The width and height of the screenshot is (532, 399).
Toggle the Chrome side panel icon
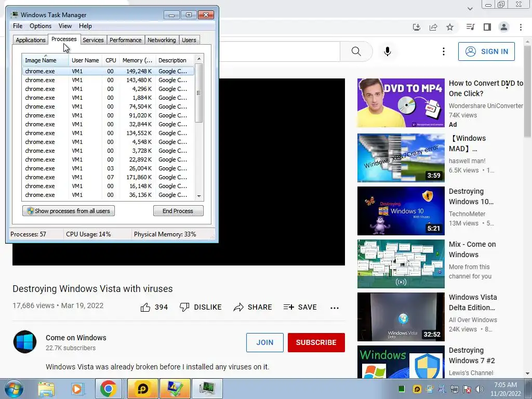(x=487, y=27)
